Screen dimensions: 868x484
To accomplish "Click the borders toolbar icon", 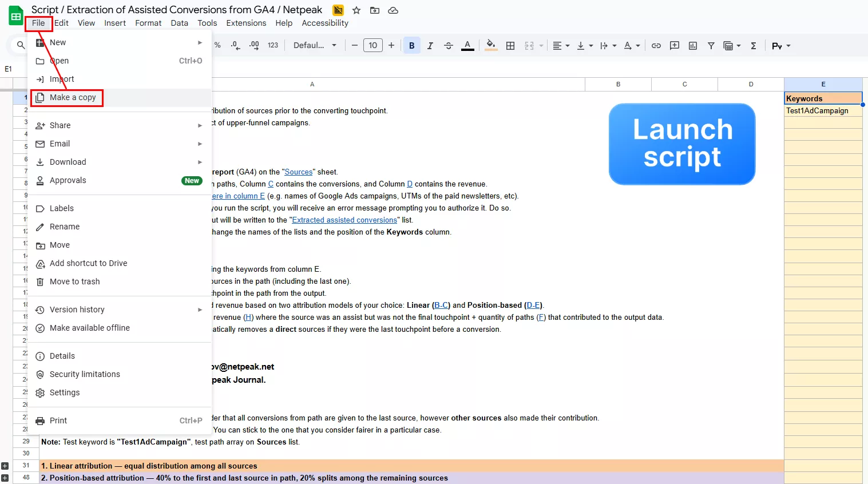I will (510, 46).
